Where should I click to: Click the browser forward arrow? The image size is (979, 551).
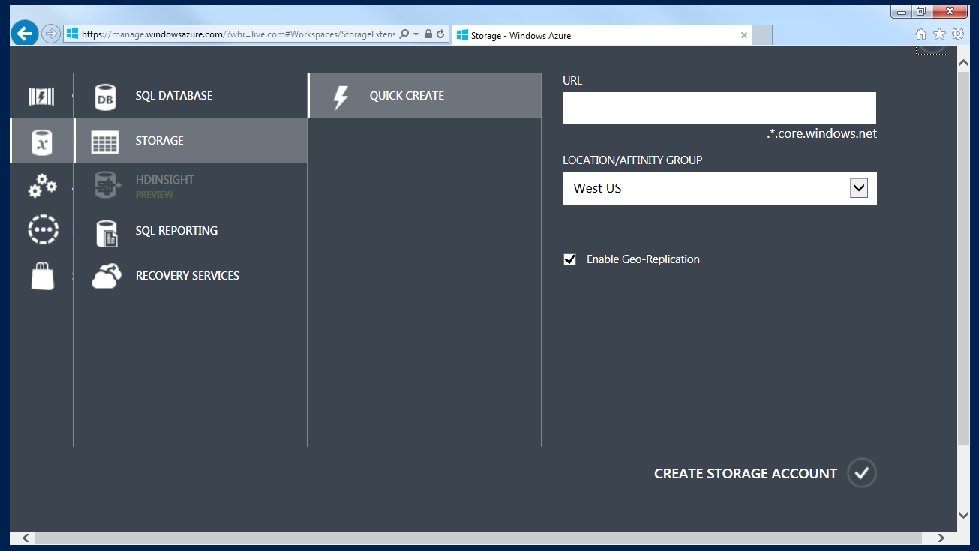(51, 33)
